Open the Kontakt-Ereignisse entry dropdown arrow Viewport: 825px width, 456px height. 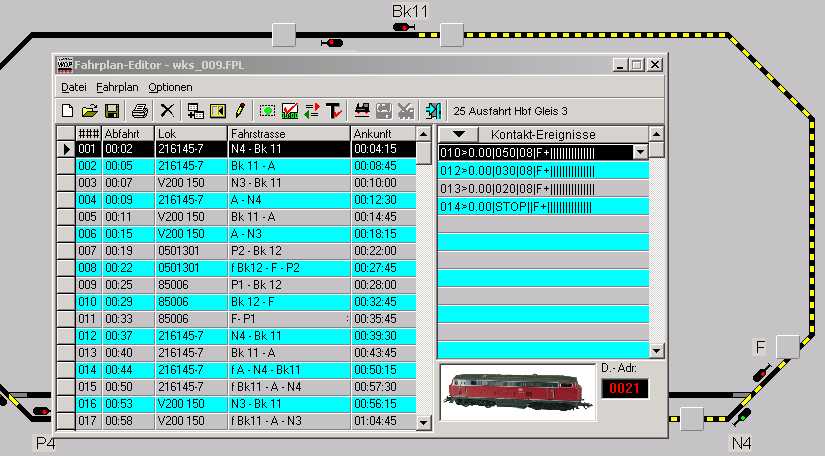pyautogui.click(x=641, y=152)
